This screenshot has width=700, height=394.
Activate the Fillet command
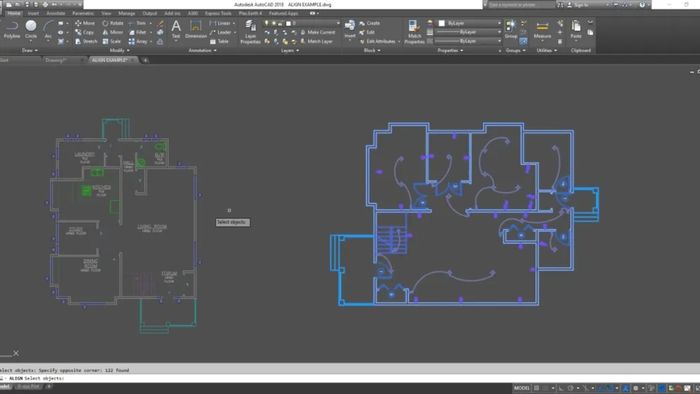[x=138, y=32]
